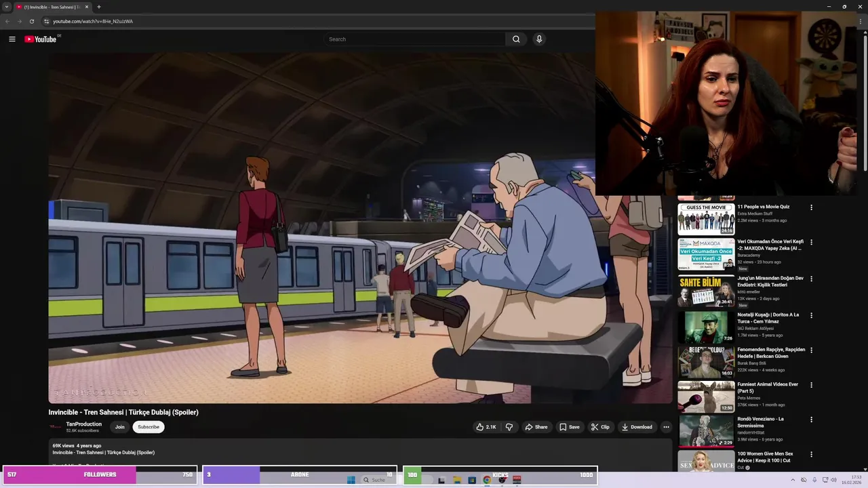Dislike the video
This screenshot has width=868, height=488.
pyautogui.click(x=509, y=427)
